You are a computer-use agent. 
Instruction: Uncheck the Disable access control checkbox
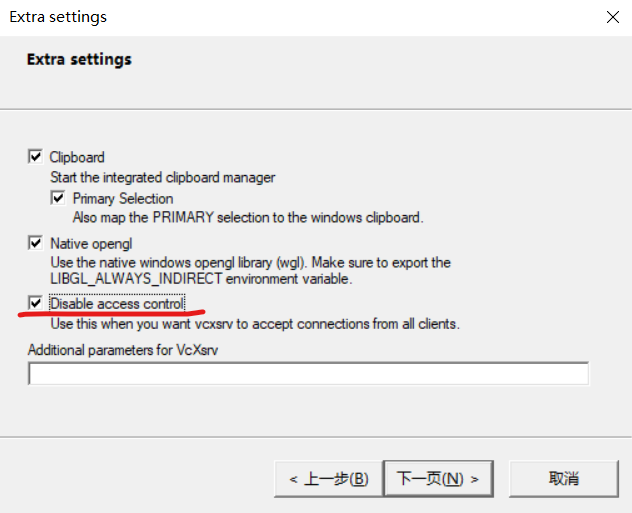pos(36,303)
